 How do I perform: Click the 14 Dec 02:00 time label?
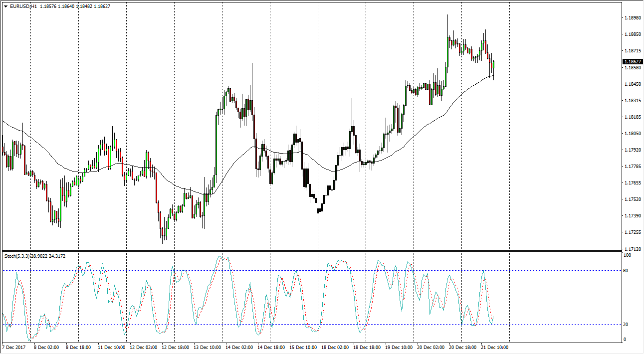pyautogui.click(x=238, y=347)
